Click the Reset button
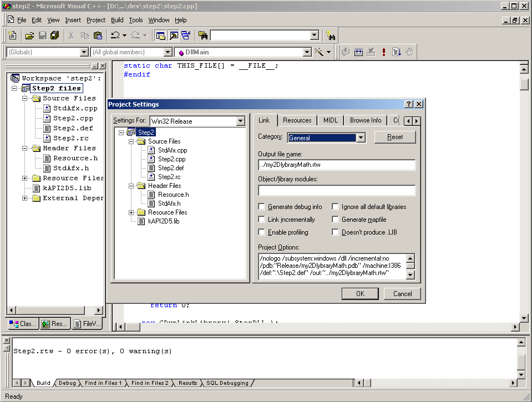The height and width of the screenshot is (402, 532). 395,137
